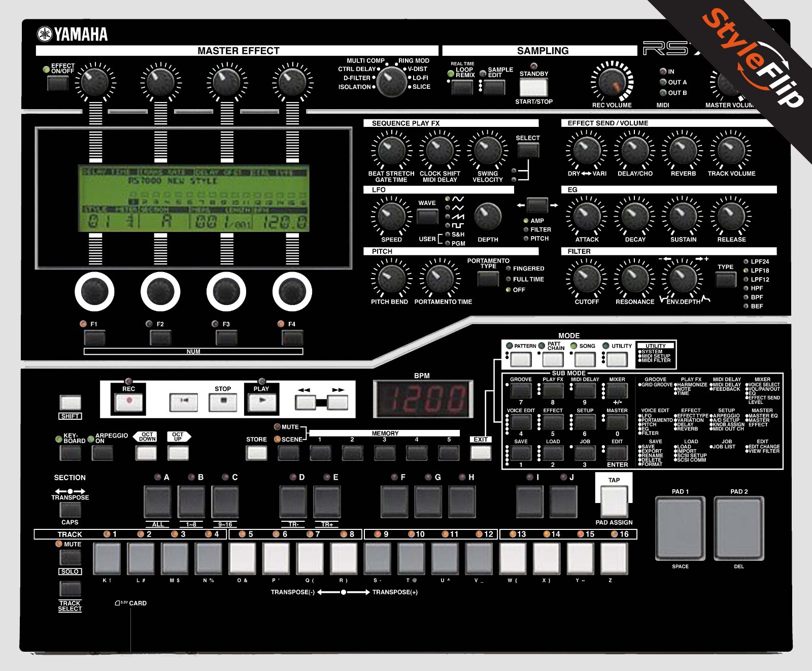The image size is (812, 671).
Task: Open the GROOVE sub mode
Action: pyautogui.click(x=521, y=390)
